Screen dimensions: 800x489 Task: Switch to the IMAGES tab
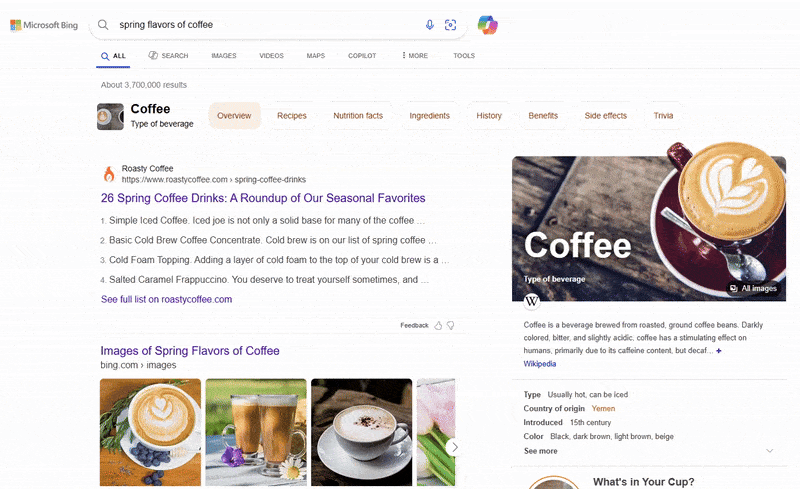[x=224, y=55]
